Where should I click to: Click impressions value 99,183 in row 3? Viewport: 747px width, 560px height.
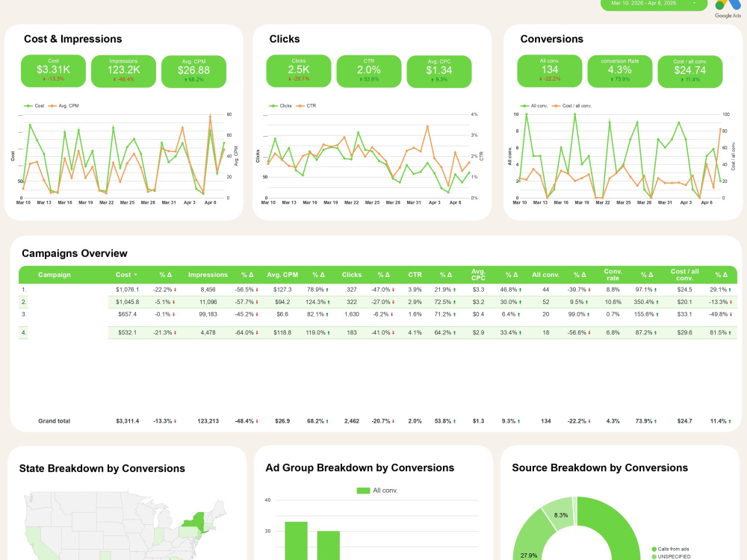pyautogui.click(x=208, y=314)
